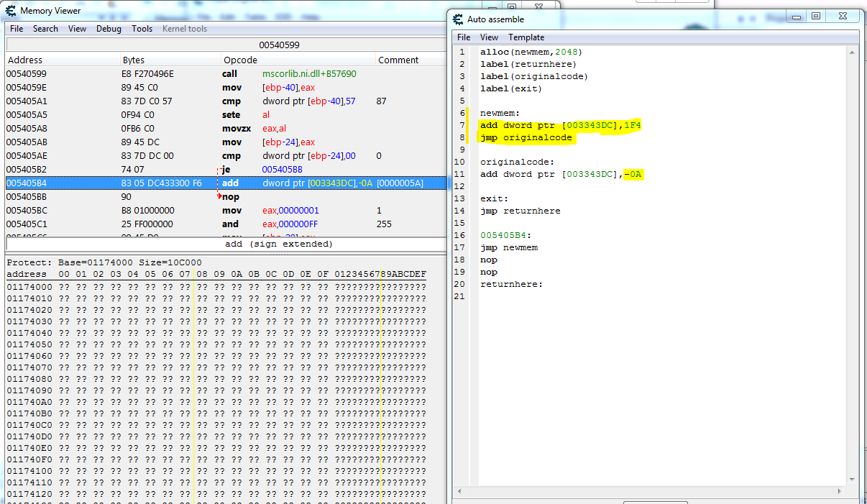This screenshot has width=867, height=504.
Task: Select the call mscorlib.ni.dll row
Action: click(x=216, y=74)
